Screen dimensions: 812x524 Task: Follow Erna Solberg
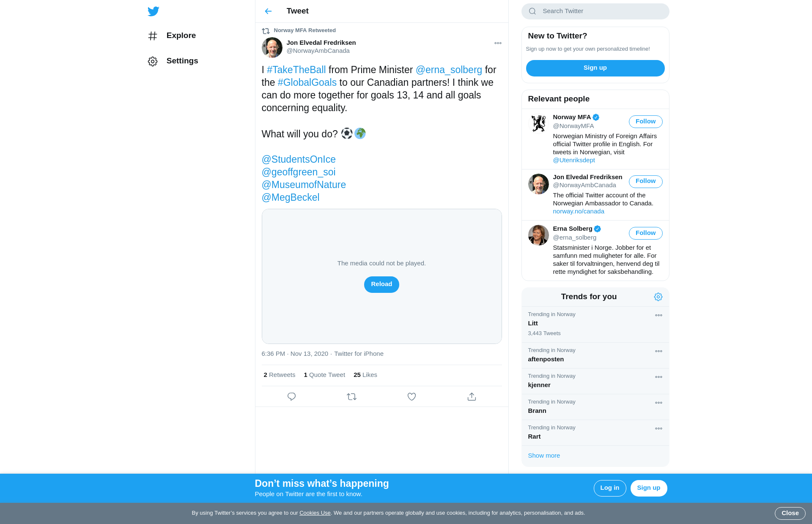tap(645, 233)
